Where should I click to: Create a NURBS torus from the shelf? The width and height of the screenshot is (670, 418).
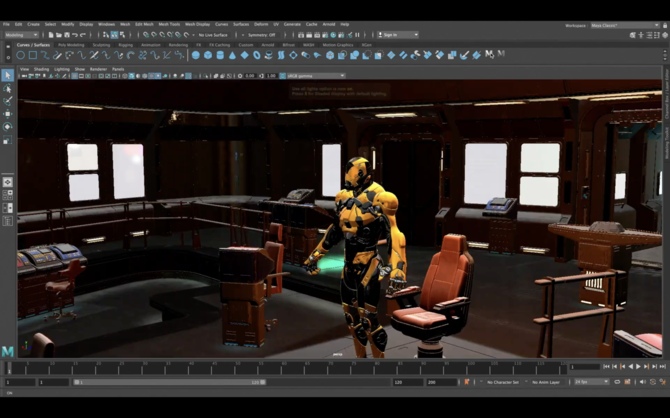257,55
